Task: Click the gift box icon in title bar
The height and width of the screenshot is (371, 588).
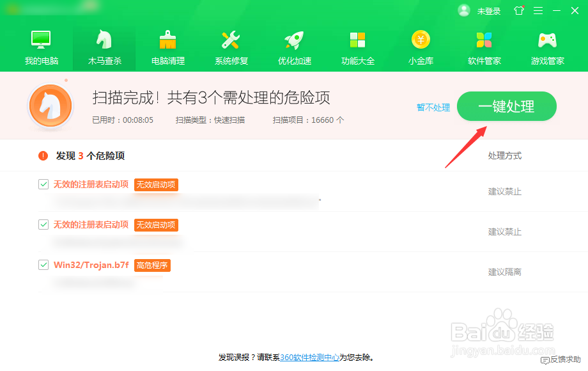Action: 518,10
